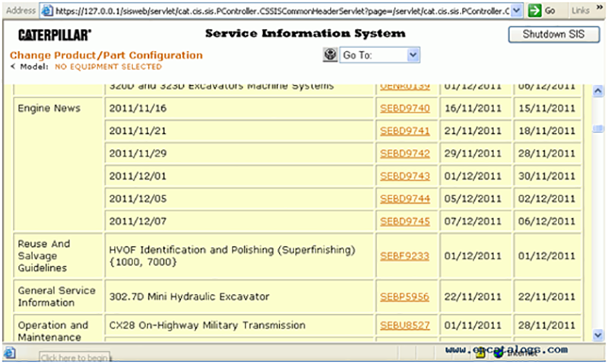Open the Go To dropdown list

point(413,55)
